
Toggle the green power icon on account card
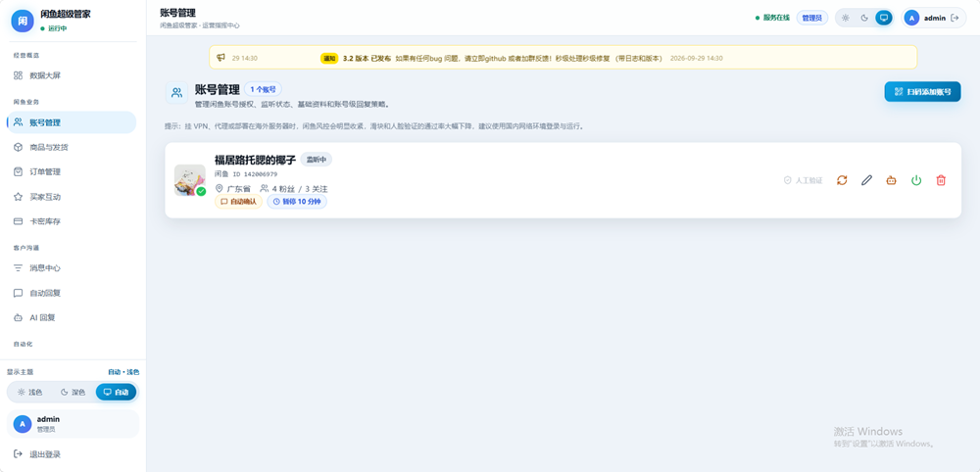(916, 180)
